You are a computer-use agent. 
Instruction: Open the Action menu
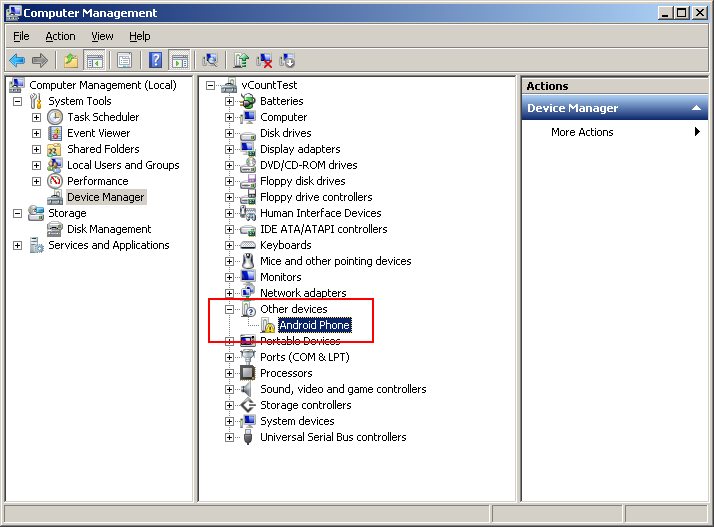coord(60,36)
